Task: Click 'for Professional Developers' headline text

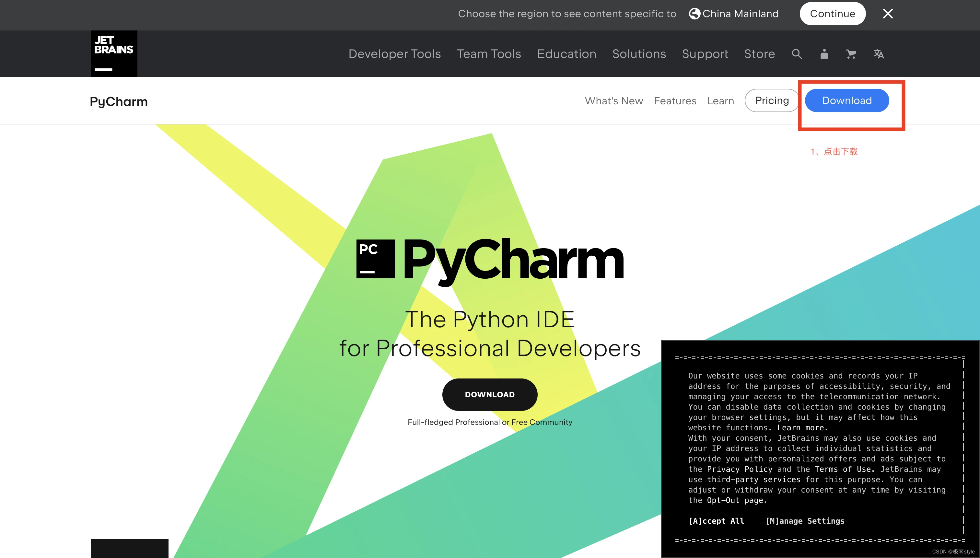Action: (490, 348)
